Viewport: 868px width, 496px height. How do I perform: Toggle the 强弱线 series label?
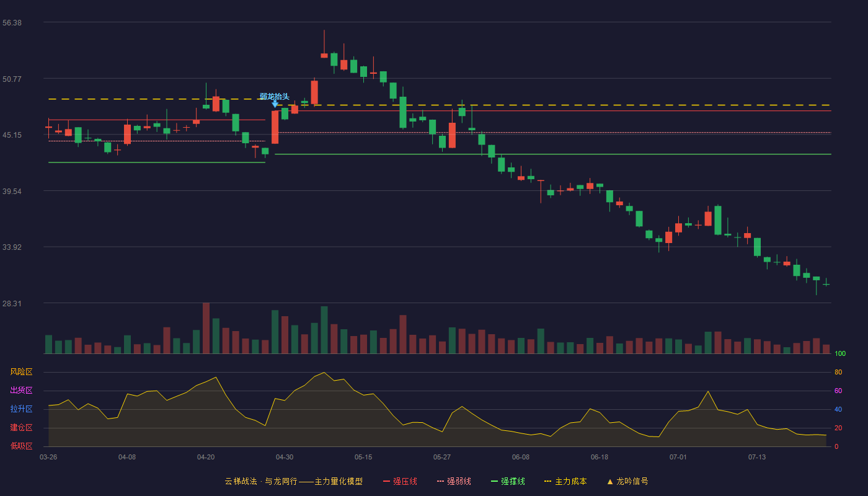click(x=459, y=482)
